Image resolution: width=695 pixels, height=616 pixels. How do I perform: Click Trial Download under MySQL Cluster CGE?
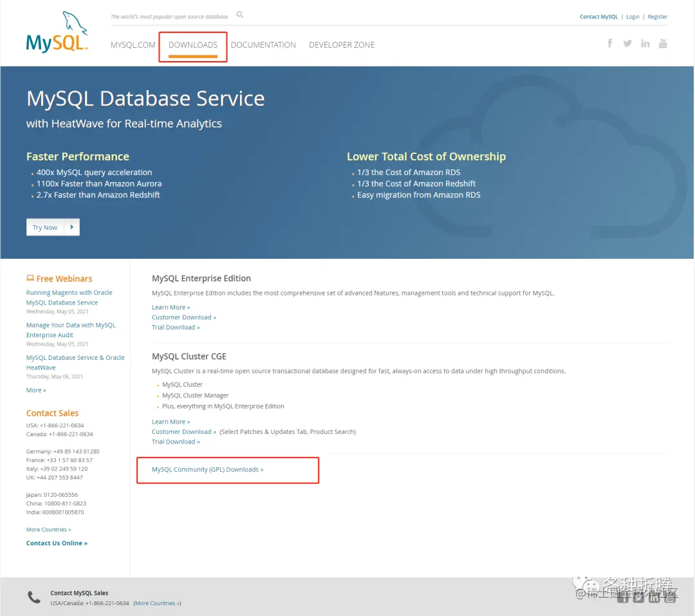(176, 442)
